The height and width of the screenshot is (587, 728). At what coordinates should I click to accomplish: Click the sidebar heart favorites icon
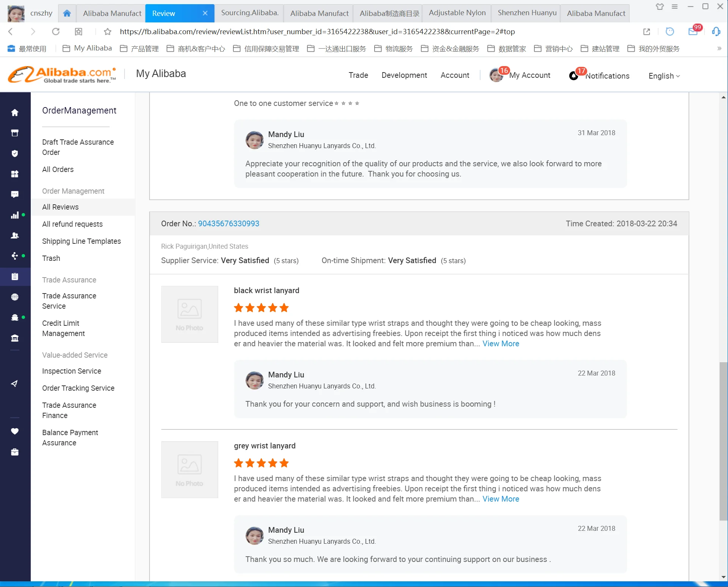click(15, 431)
